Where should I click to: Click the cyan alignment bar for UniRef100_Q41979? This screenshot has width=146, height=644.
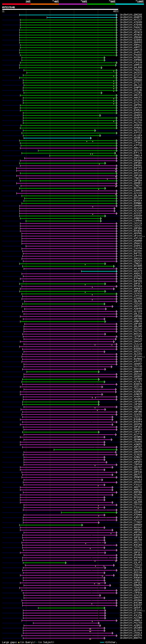(x=99, y=271)
